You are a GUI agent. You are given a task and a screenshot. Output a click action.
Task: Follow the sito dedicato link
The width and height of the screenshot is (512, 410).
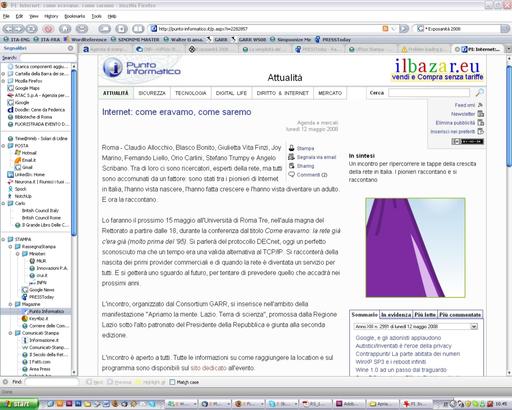pyautogui.click(x=208, y=368)
